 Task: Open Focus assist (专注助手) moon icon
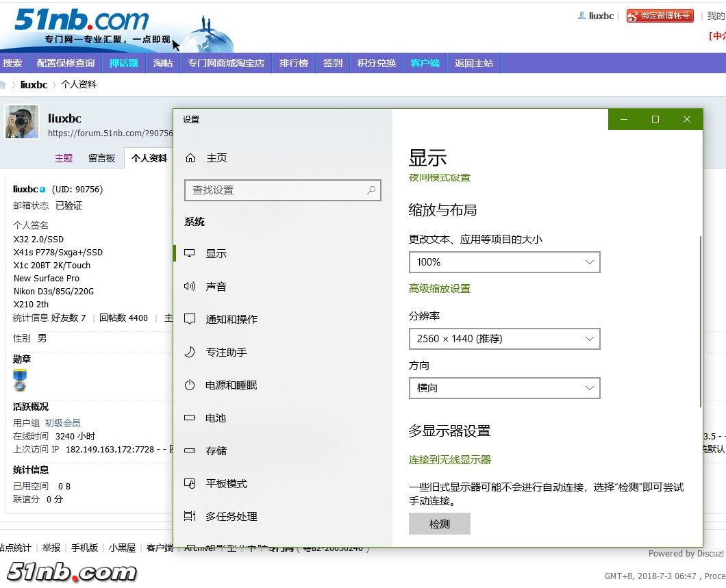click(x=190, y=352)
